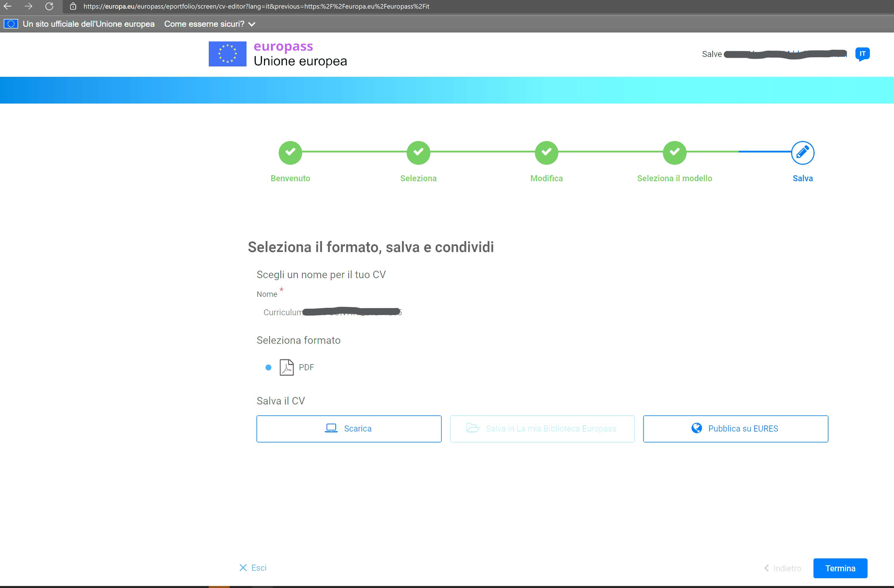This screenshot has height=588, width=894.
Task: Select the PDF format radio button
Action: [268, 367]
